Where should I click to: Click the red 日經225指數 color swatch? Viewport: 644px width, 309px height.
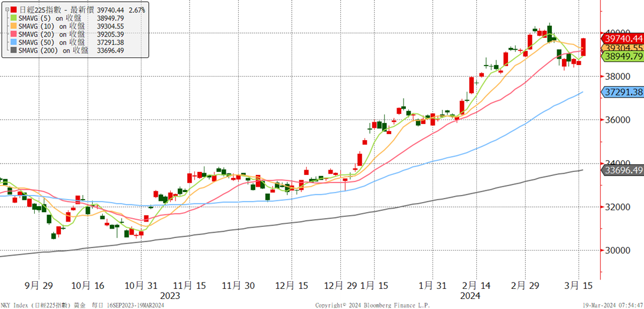(14, 9)
